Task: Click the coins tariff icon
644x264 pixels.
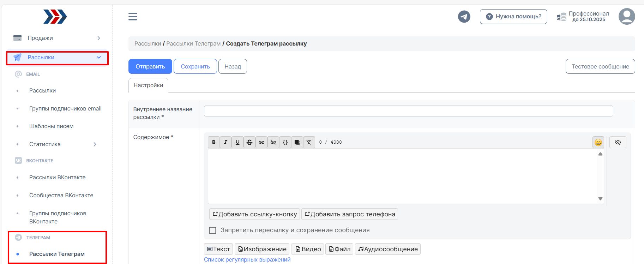Action: pos(561,17)
